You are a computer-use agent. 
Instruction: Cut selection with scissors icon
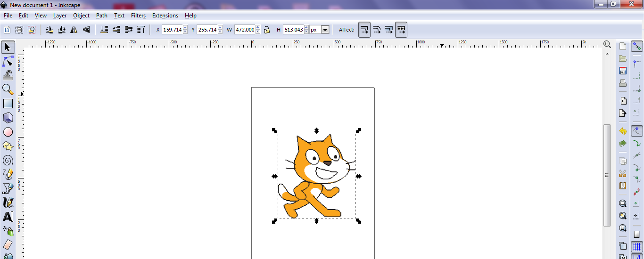coord(623,173)
